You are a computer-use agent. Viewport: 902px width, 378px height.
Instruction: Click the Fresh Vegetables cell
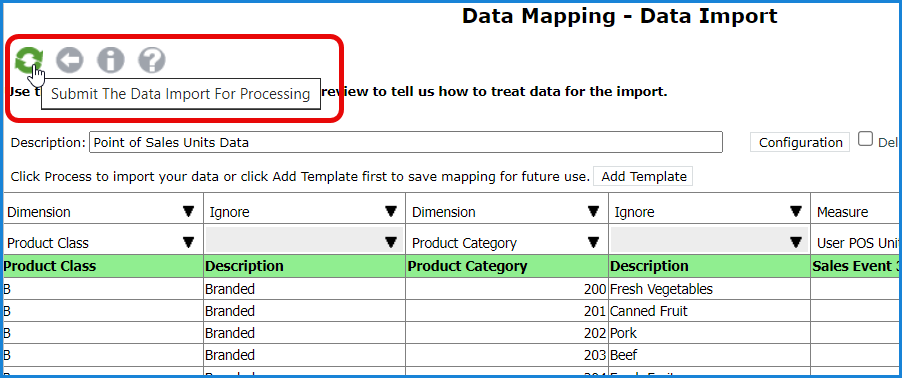[x=709, y=289]
